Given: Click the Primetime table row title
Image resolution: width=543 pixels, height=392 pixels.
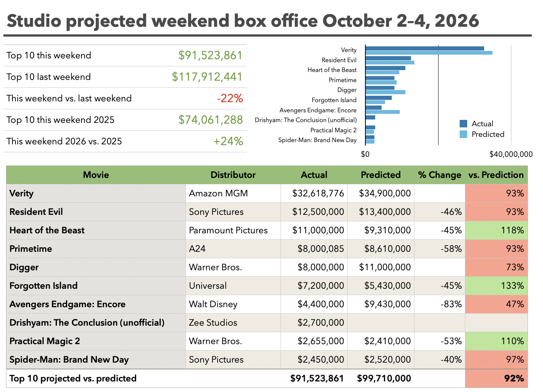Looking at the screenshot, I should (96, 249).
